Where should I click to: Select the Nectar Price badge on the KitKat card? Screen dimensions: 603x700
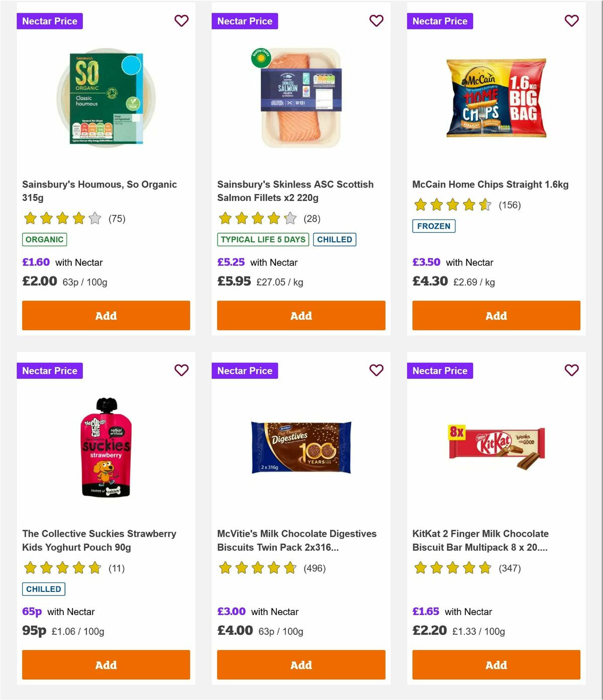pyautogui.click(x=440, y=370)
